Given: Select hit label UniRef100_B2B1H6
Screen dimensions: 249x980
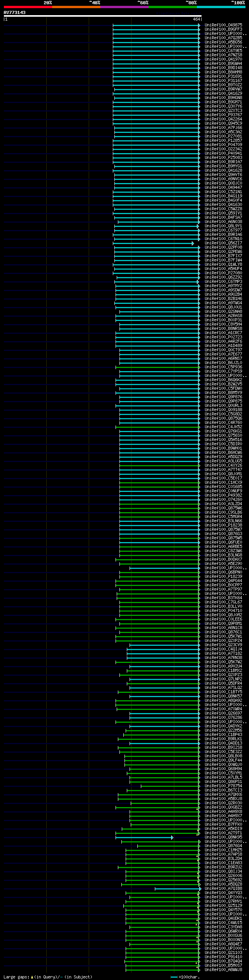Looking at the screenshot, I should [223, 298].
